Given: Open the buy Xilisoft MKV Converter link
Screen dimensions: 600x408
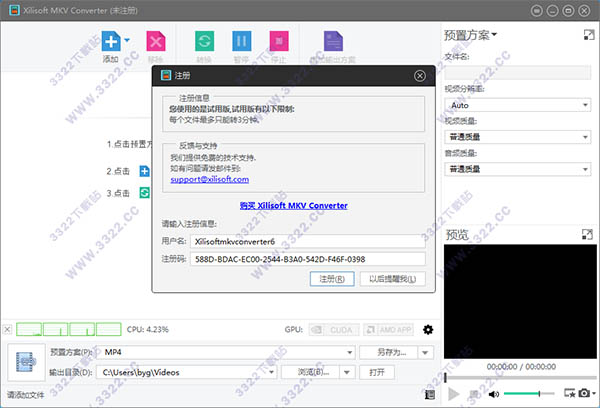Looking at the screenshot, I should 293,206.
